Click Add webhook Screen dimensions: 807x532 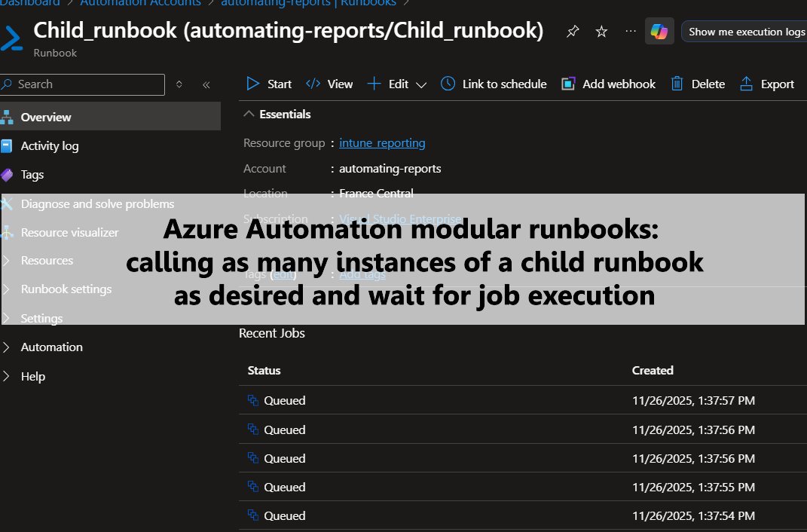tap(608, 84)
